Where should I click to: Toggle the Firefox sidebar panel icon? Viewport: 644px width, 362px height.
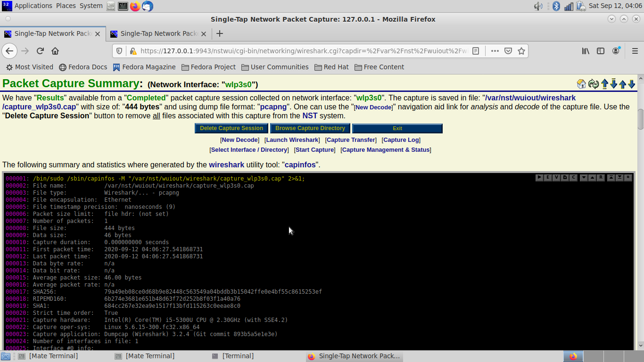pos(601,51)
